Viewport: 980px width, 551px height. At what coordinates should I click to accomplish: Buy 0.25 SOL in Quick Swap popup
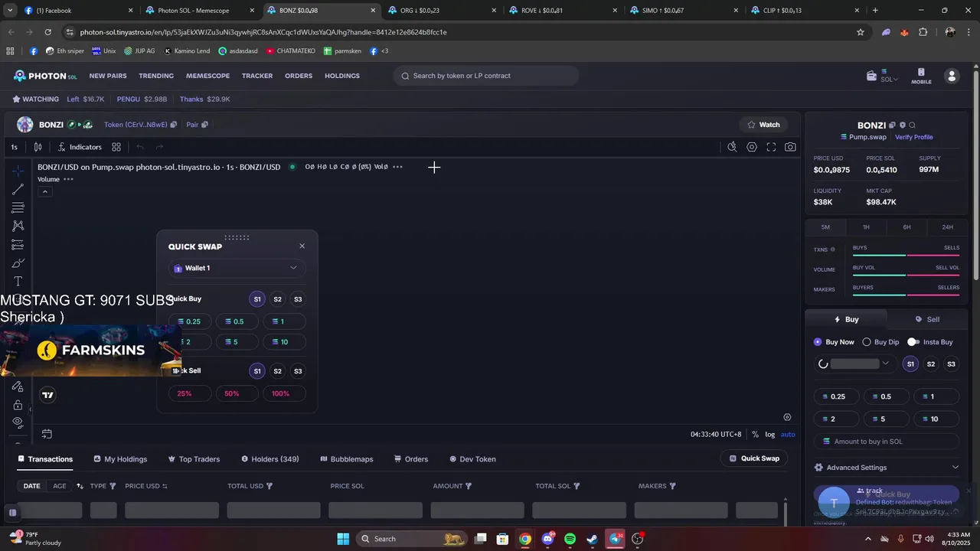coord(190,321)
